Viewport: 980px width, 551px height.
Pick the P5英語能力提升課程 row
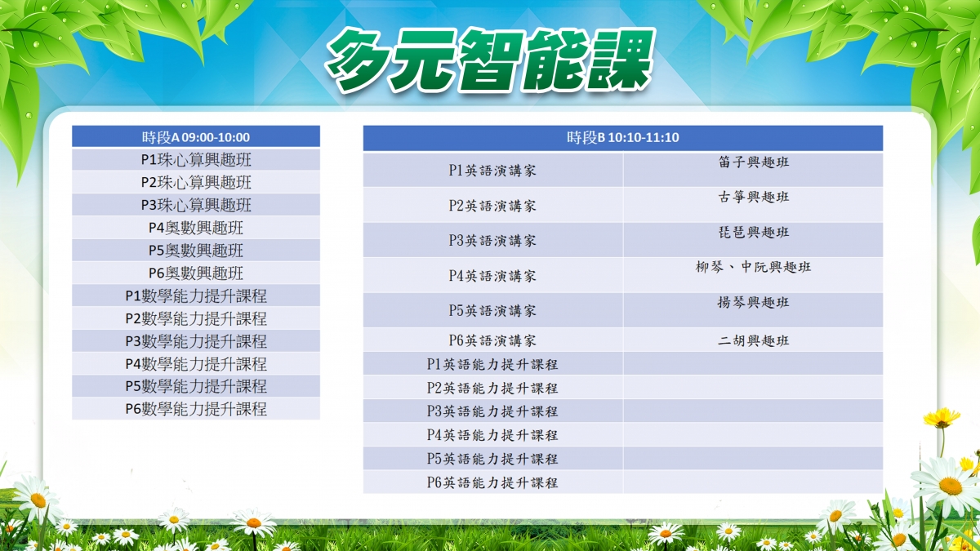click(623, 459)
